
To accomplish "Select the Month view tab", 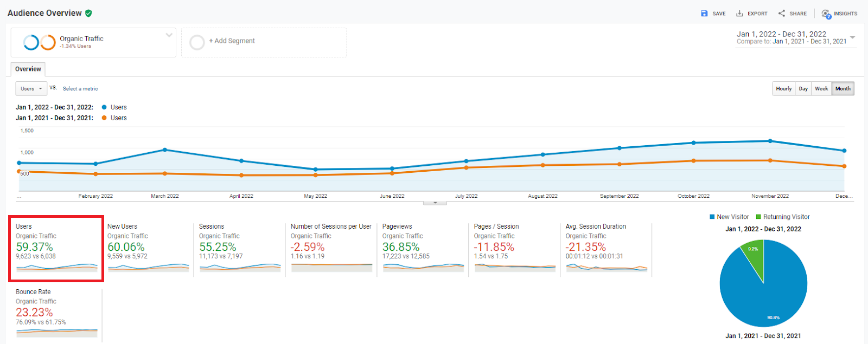I will [x=843, y=89].
